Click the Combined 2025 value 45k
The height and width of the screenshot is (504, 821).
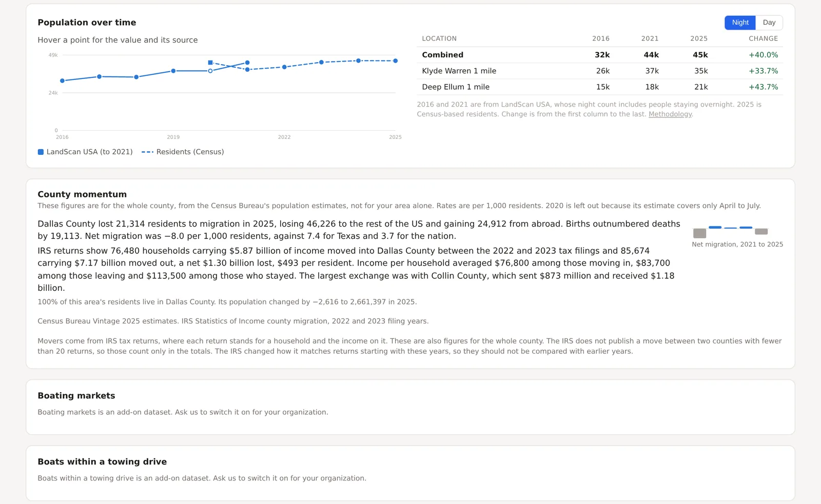700,55
